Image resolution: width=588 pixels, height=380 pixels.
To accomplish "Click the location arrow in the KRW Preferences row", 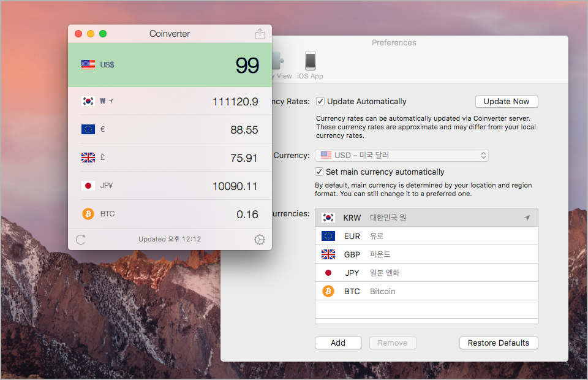I will click(x=527, y=218).
